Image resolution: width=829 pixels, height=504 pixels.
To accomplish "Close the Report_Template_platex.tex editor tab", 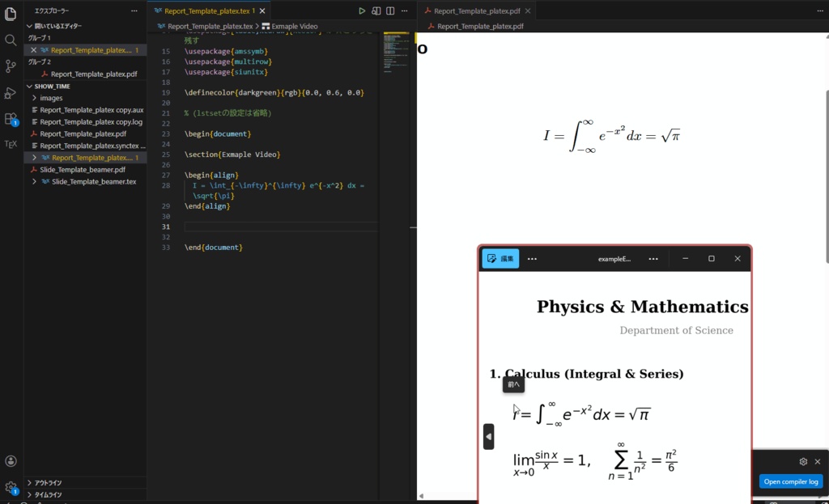I will [262, 11].
